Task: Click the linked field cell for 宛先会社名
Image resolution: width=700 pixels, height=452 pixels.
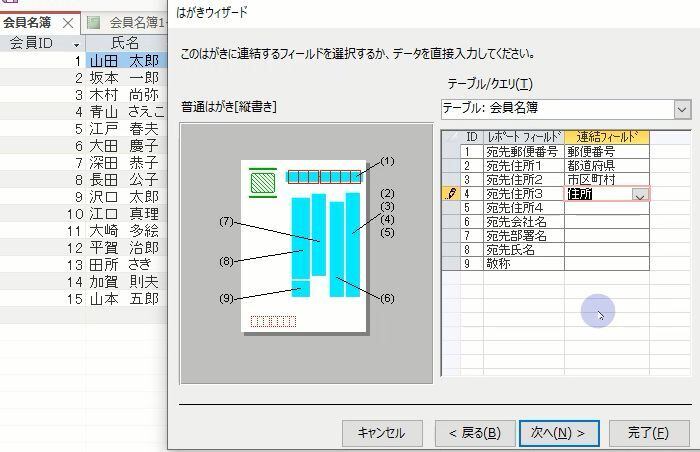Action: click(607, 222)
